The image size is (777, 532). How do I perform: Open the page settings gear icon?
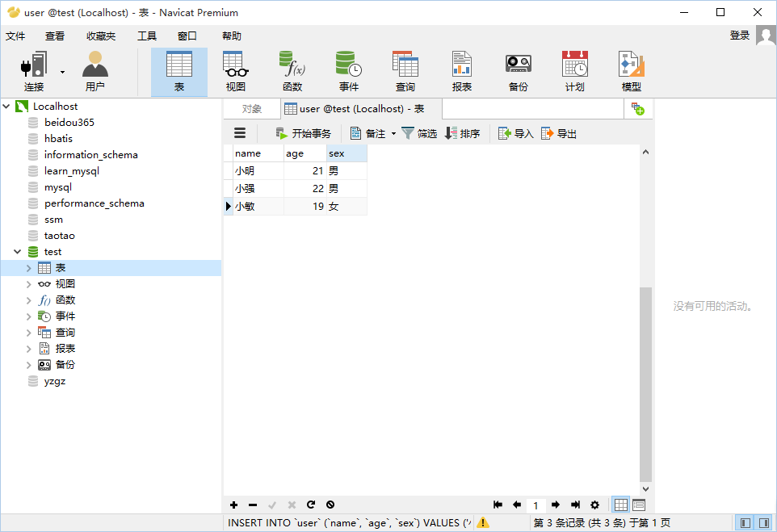[x=594, y=505]
